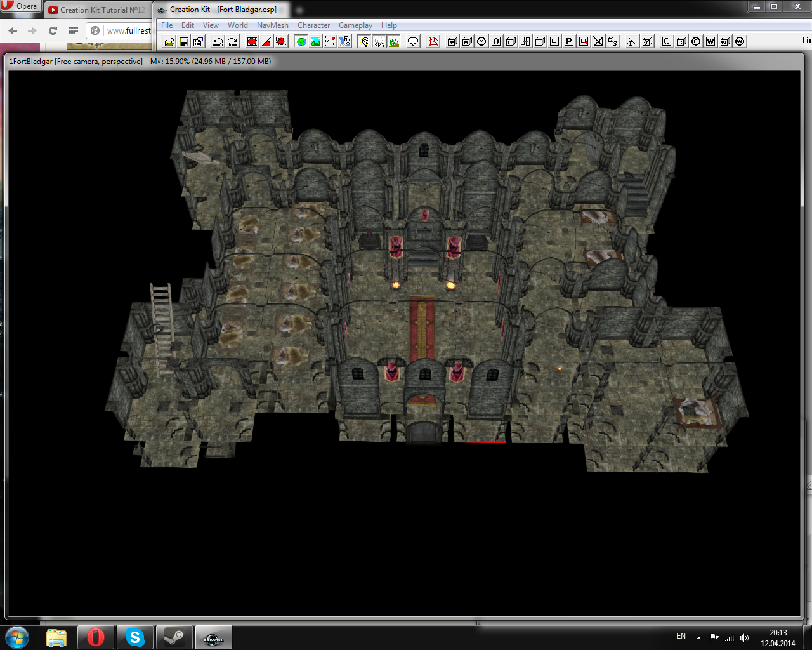Redo the last undone action
This screenshot has width=812, height=650.
point(232,41)
